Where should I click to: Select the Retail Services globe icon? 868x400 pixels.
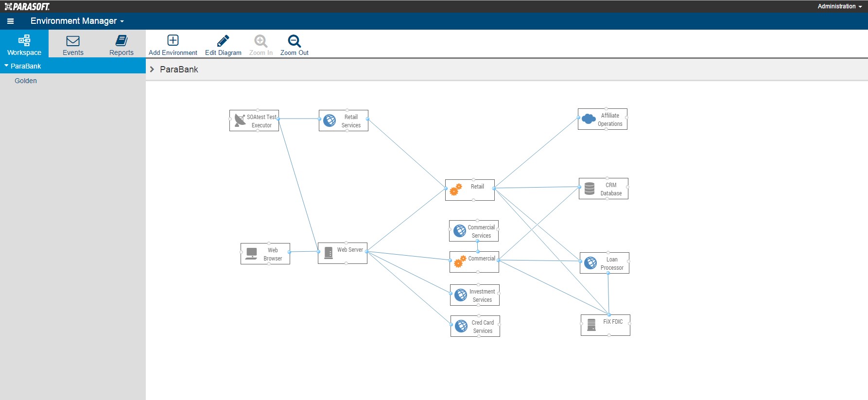tap(330, 121)
